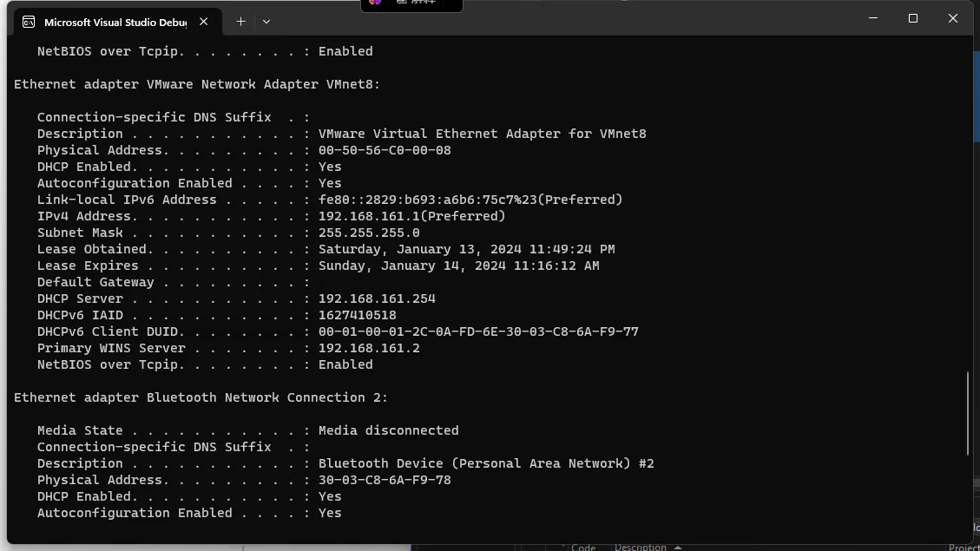The width and height of the screenshot is (980, 551).
Task: Click the Default Gateway label line
Action: pyautogui.click(x=173, y=282)
